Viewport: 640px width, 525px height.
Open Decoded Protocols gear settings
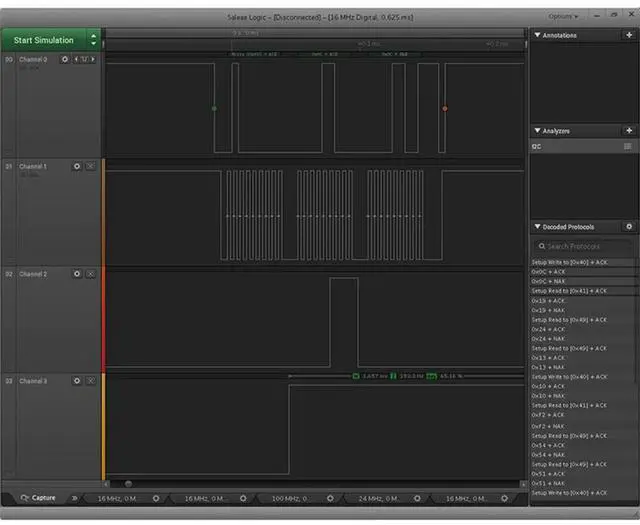tap(628, 227)
